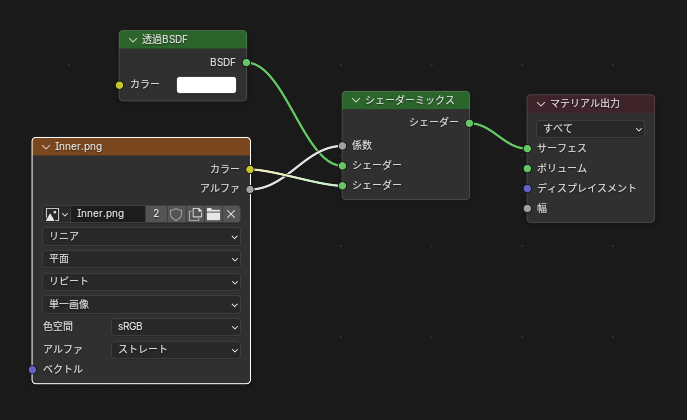Collapse the マテリアル出力 node
The height and width of the screenshot is (420, 687).
tap(541, 104)
